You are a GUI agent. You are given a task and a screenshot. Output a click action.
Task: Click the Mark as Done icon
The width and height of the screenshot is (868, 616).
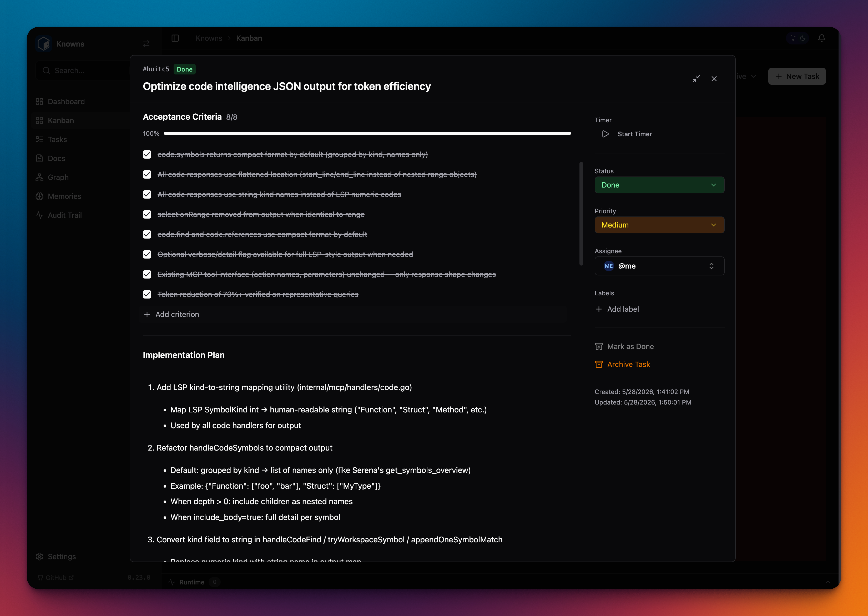(599, 347)
